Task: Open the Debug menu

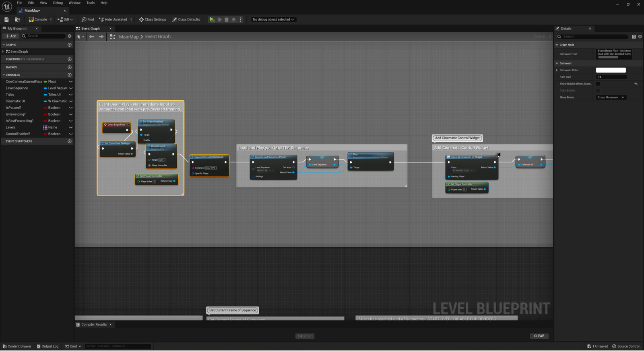Action: (58, 3)
